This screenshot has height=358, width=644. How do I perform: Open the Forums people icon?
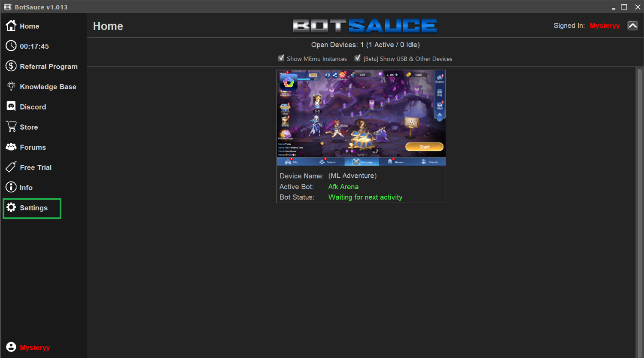click(x=11, y=147)
